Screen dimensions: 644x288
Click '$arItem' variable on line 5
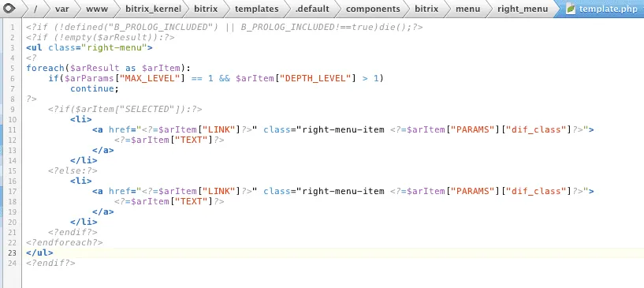[x=161, y=68]
